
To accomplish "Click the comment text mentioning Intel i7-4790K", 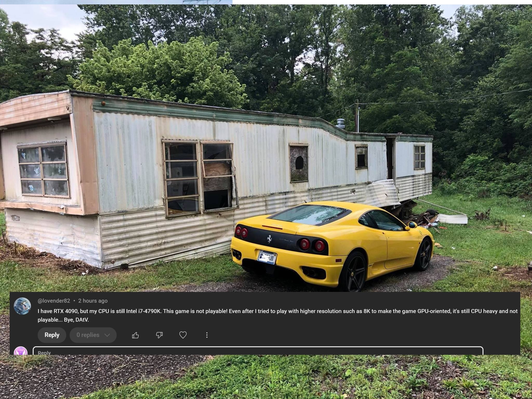I will pos(278,315).
